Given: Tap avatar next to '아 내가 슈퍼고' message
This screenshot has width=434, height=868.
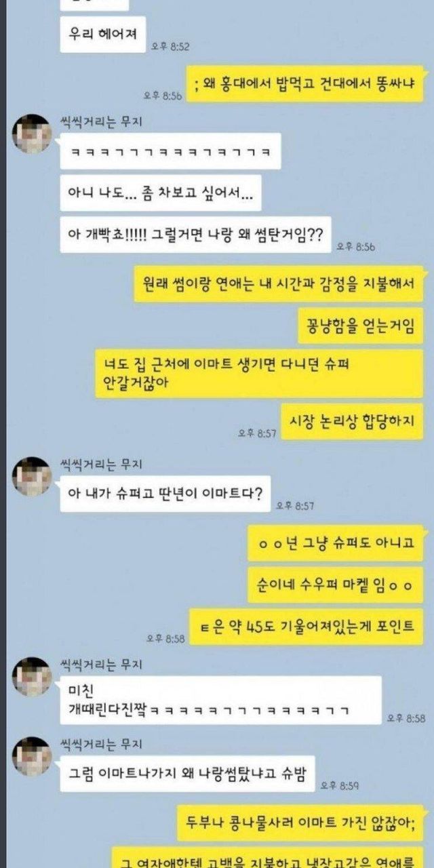Looking at the screenshot, I should [x=32, y=477].
